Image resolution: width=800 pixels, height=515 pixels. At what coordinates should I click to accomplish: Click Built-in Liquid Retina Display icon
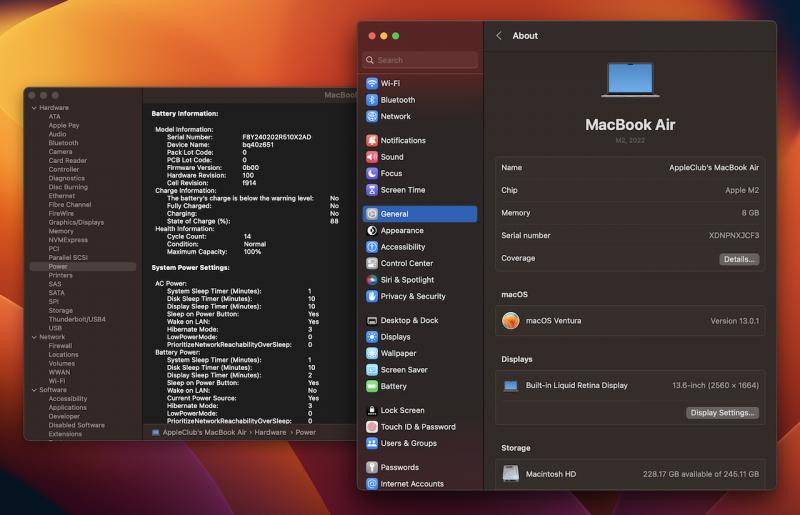(x=511, y=386)
